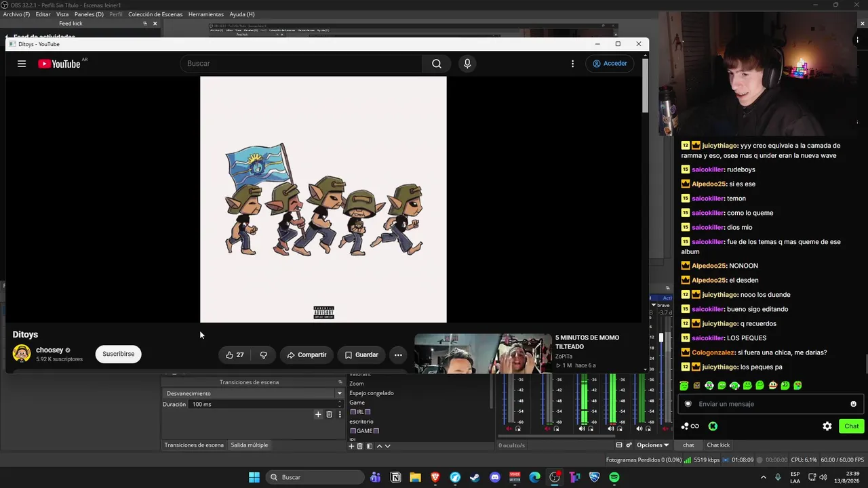
Task: Open the Herramientas menu in OBS
Action: (x=206, y=14)
